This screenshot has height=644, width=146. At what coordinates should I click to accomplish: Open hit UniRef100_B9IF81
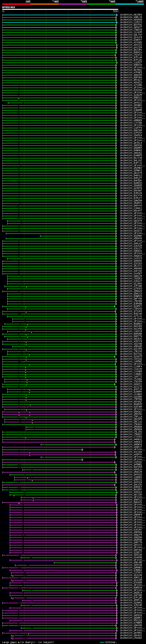[131, 25]
